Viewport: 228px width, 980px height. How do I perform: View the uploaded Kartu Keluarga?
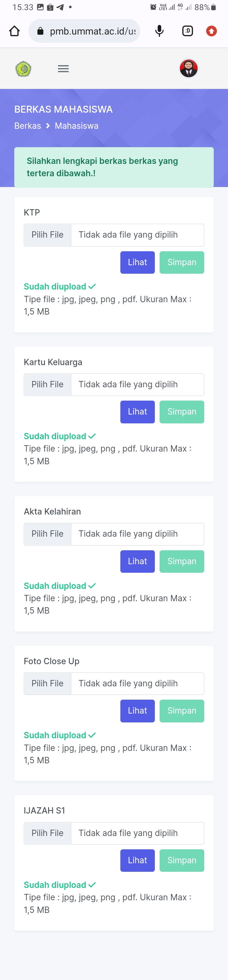137,412
